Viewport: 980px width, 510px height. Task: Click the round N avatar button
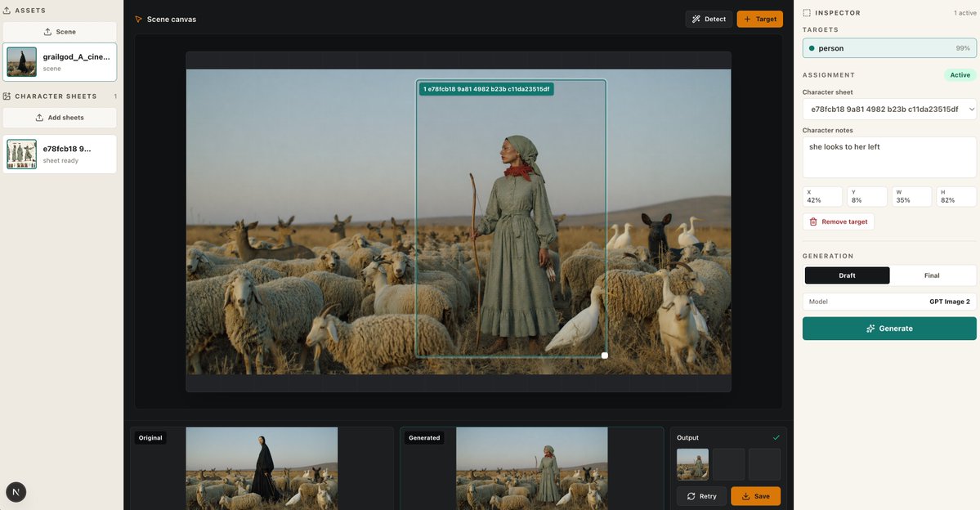pyautogui.click(x=16, y=492)
